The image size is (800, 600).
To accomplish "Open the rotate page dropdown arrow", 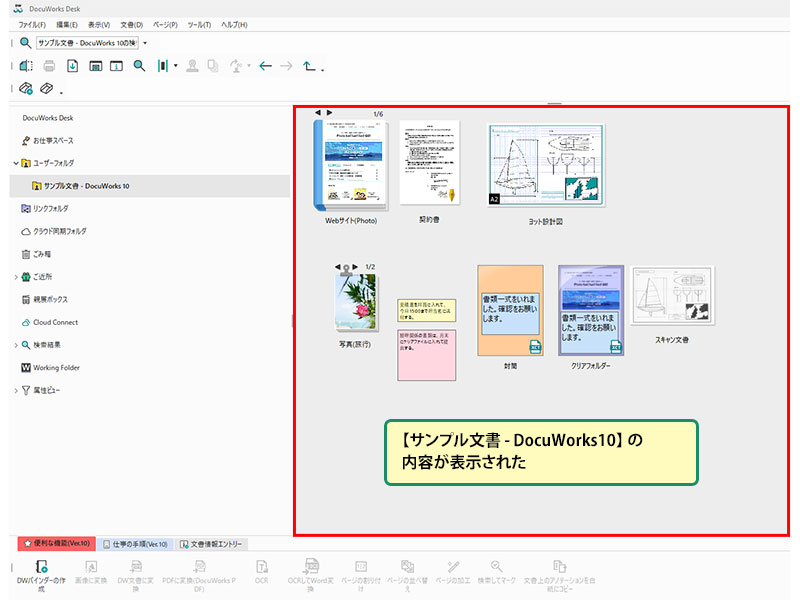I will [x=249, y=66].
